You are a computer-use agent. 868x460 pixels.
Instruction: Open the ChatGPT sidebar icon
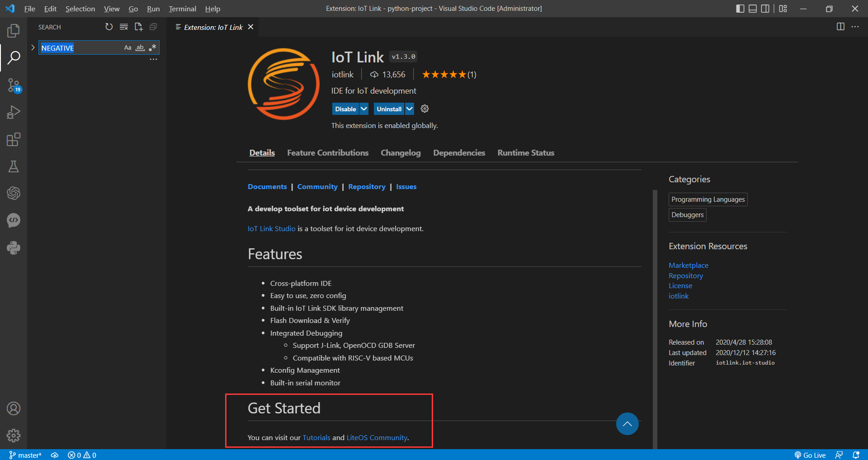coord(14,194)
